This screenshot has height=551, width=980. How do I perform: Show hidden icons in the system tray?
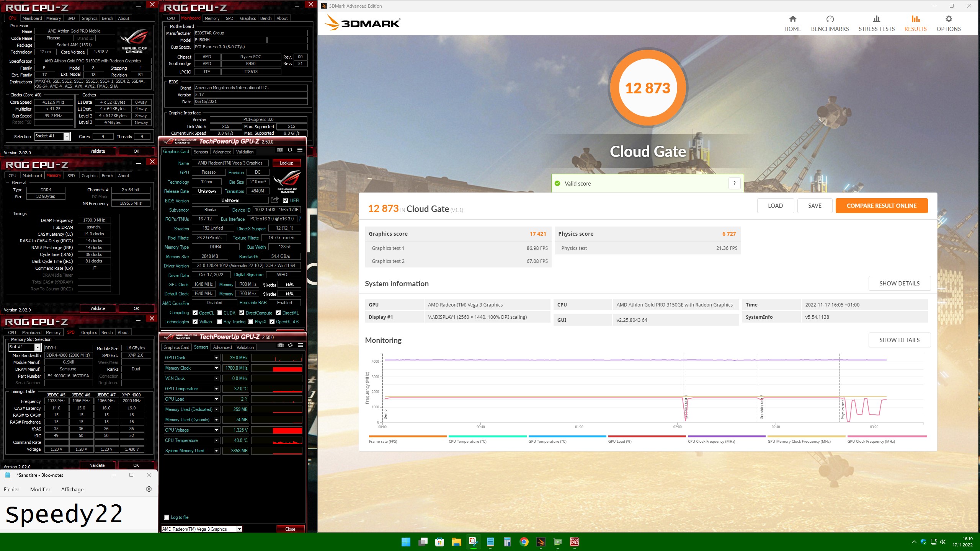pos(914,542)
